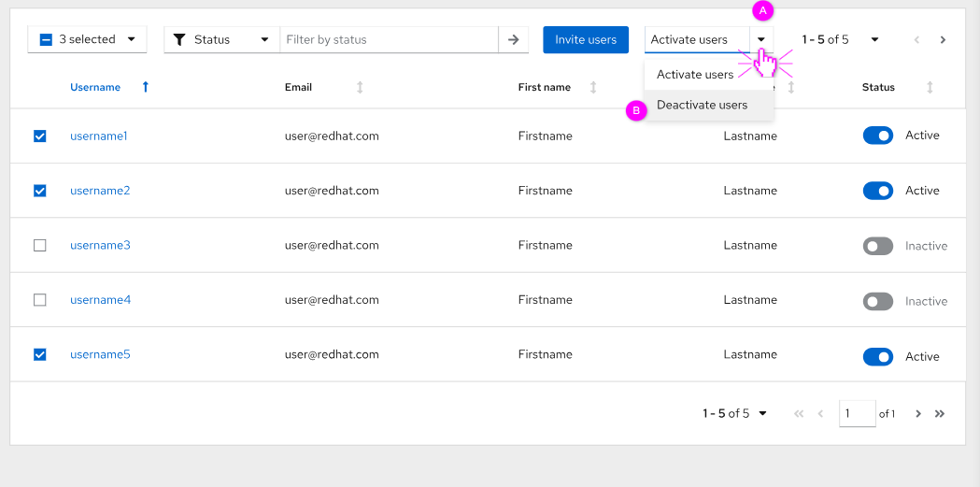Image resolution: width=980 pixels, height=487 pixels.
Task: Choose Activate users menu option
Action: click(x=695, y=74)
